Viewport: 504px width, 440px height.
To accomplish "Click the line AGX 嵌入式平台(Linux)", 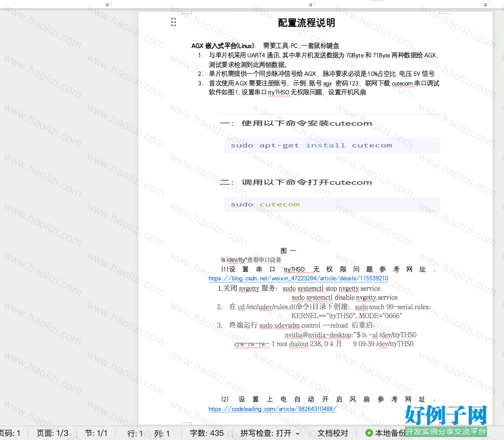I will coord(223,46).
